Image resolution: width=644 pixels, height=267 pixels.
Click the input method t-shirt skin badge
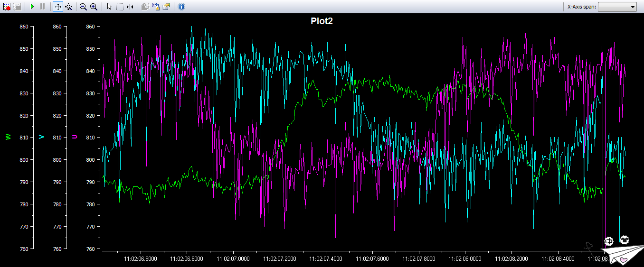coord(625,240)
